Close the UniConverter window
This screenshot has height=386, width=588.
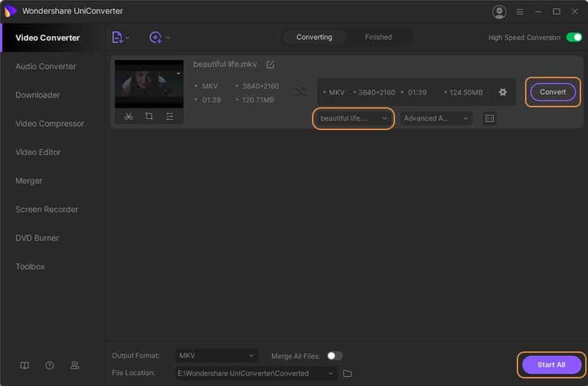click(x=575, y=12)
